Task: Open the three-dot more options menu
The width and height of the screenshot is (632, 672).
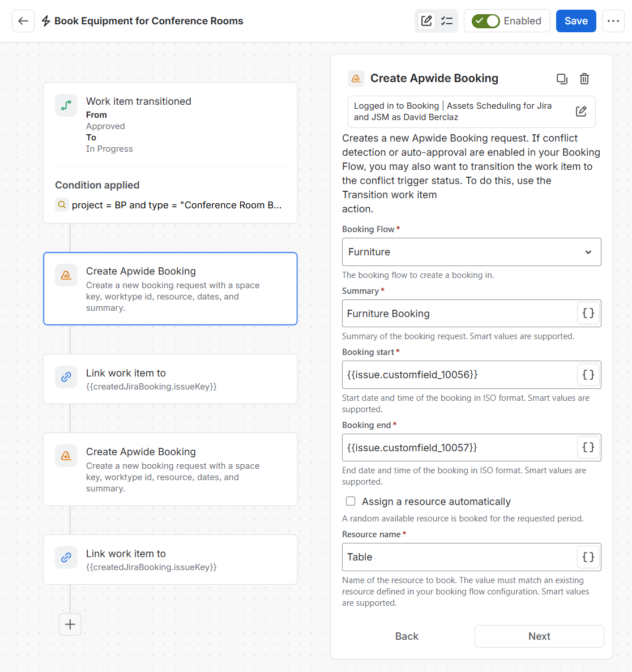Action: point(613,21)
